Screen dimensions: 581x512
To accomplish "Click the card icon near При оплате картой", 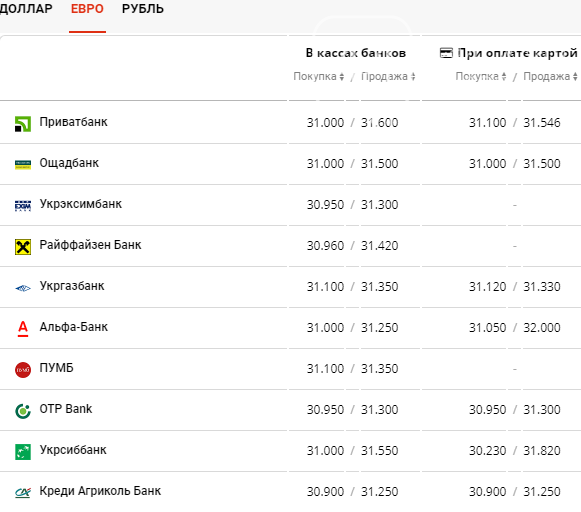I will (446, 53).
